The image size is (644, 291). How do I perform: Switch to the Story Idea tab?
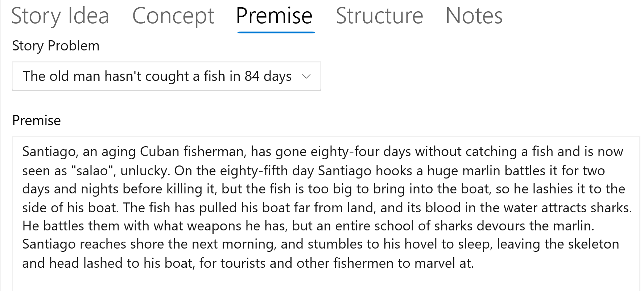click(60, 16)
